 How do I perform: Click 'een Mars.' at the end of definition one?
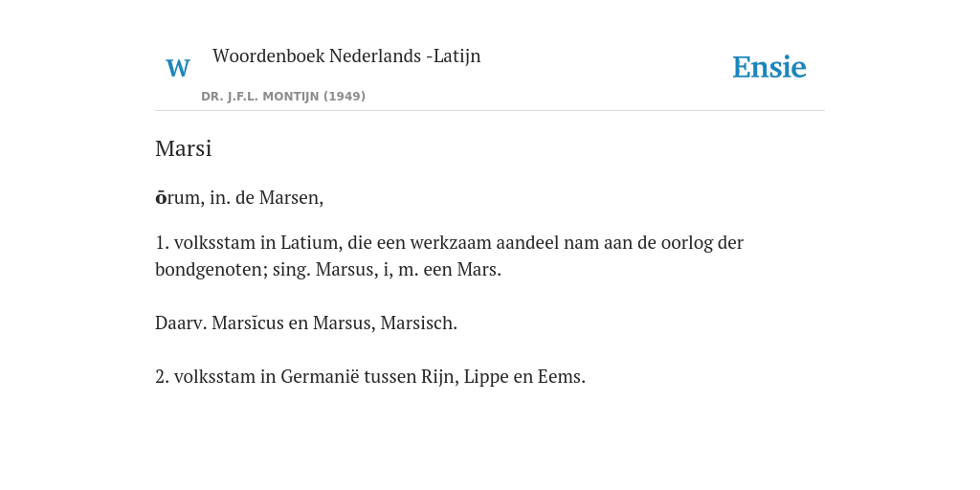point(462,270)
